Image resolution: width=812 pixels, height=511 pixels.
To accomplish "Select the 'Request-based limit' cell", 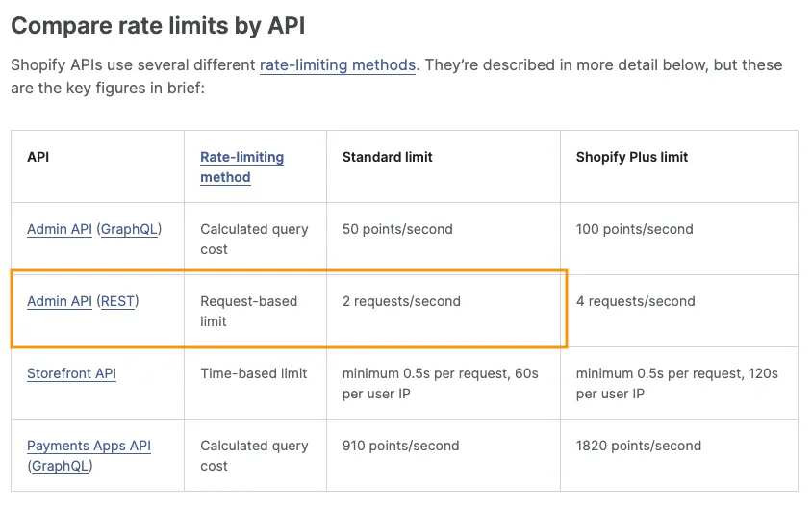I will [x=255, y=311].
